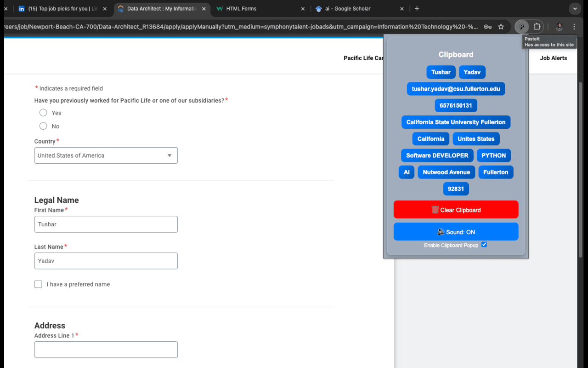This screenshot has width=588, height=368.
Task: Open the Chrome profile avatar
Action: pos(559,27)
